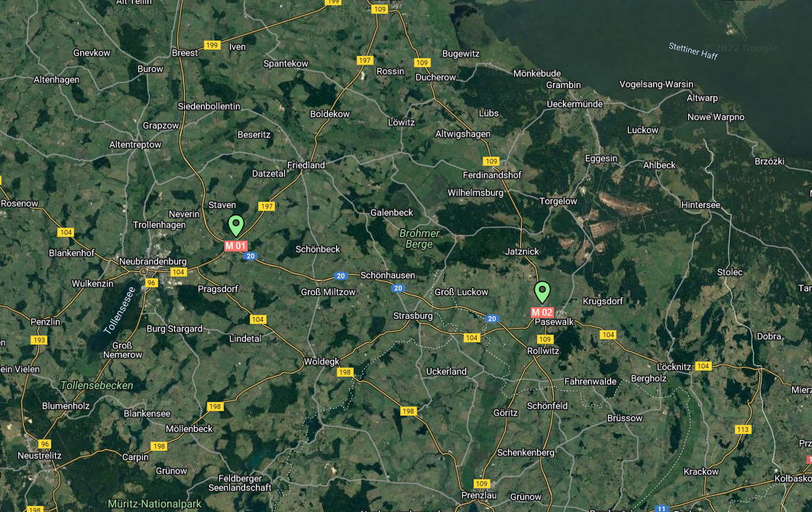The image size is (812, 512).
Task: Click blue highway 20 shield near Schönhausen
Action: 340,276
